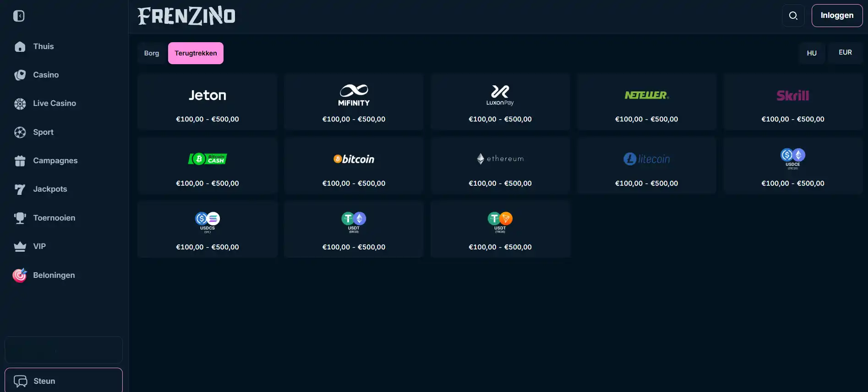
Task: Select Skrill as withdrawal method
Action: click(793, 102)
